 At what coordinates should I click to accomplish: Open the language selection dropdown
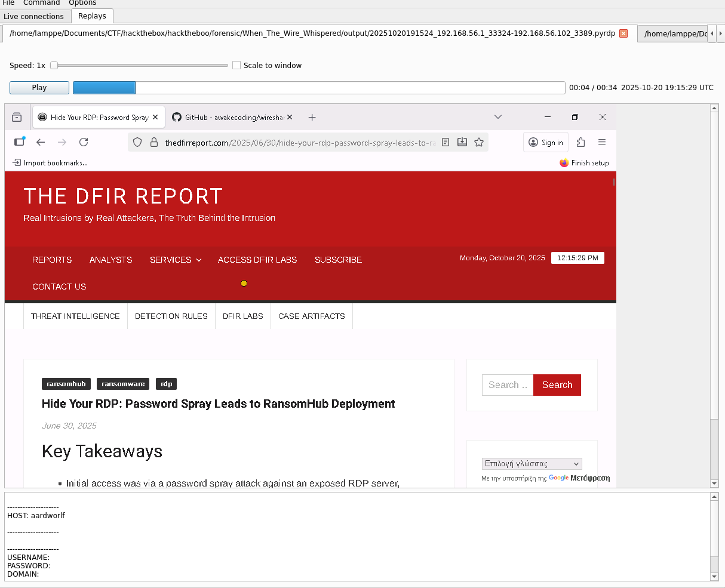tap(532, 464)
